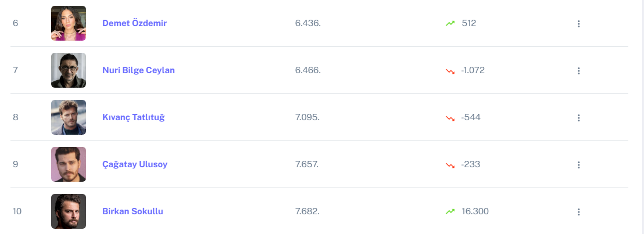Open row options for Çağatay Ulusoy

[578, 165]
